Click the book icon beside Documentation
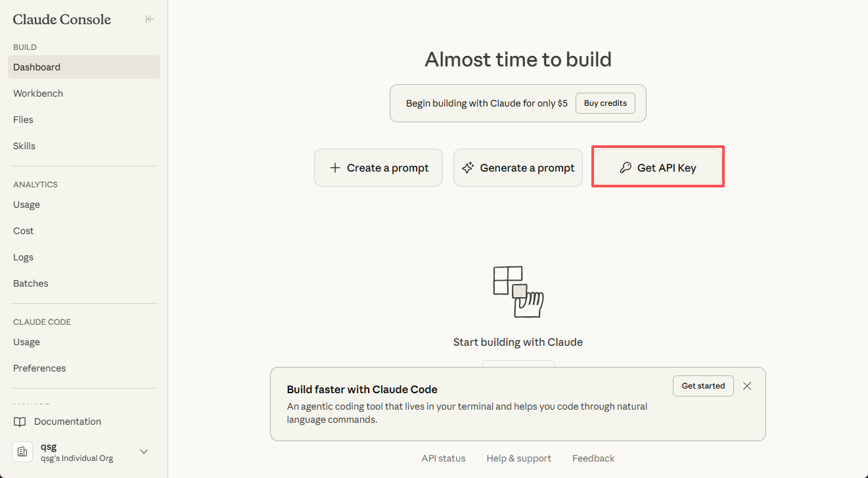 pyautogui.click(x=21, y=421)
